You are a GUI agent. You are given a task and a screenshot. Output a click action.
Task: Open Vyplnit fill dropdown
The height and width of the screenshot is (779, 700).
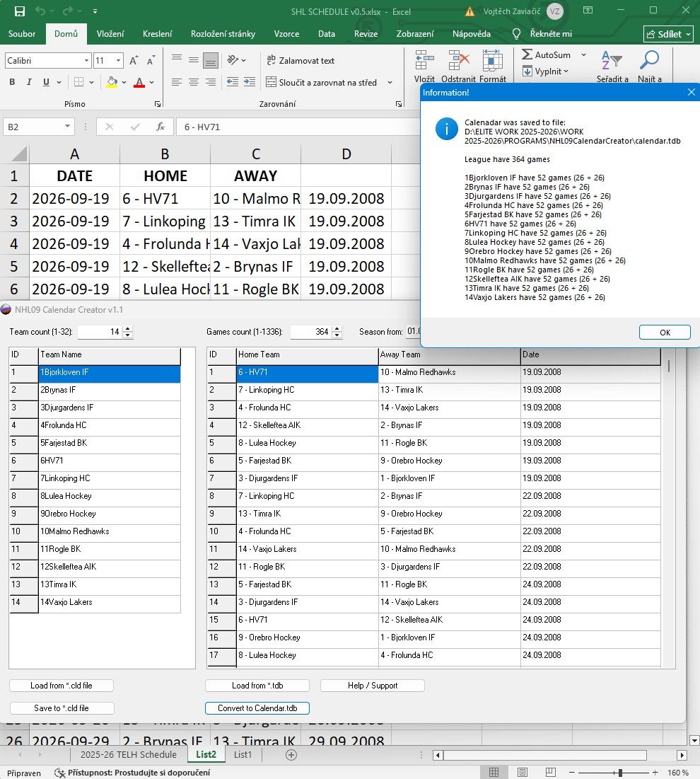[545, 71]
